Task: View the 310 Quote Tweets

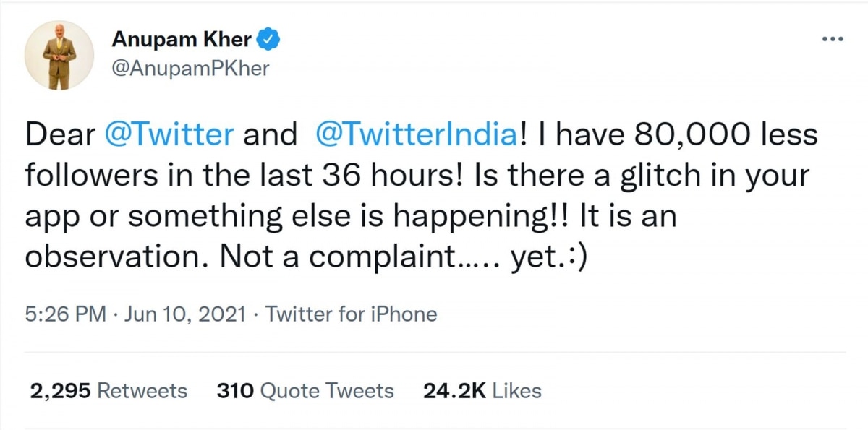Action: pos(305,391)
